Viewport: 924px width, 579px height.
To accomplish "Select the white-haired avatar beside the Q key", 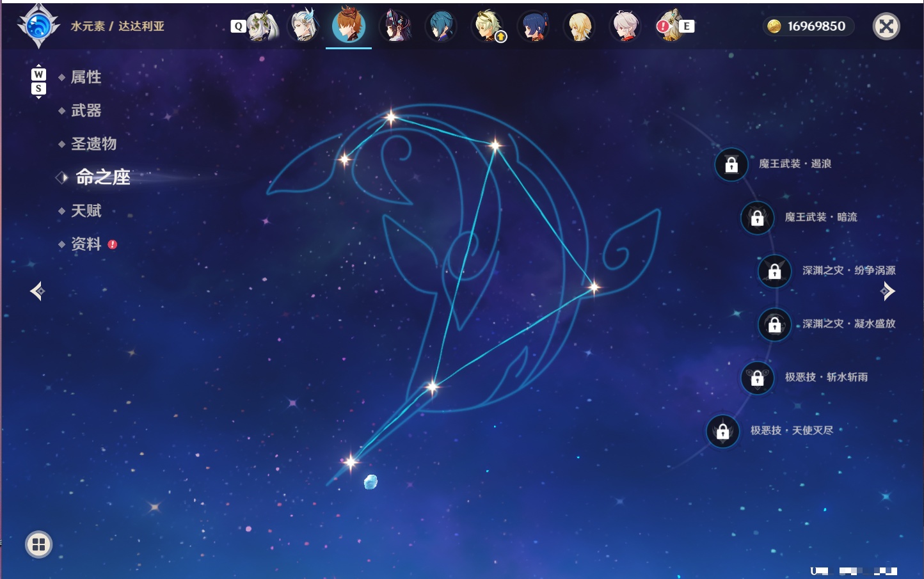I will click(262, 26).
